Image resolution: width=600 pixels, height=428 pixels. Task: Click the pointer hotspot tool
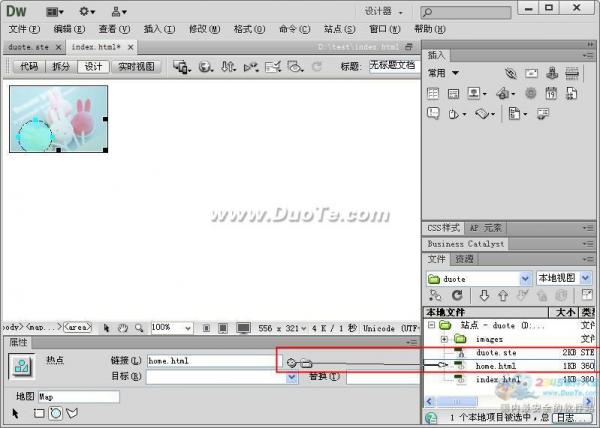(17, 412)
